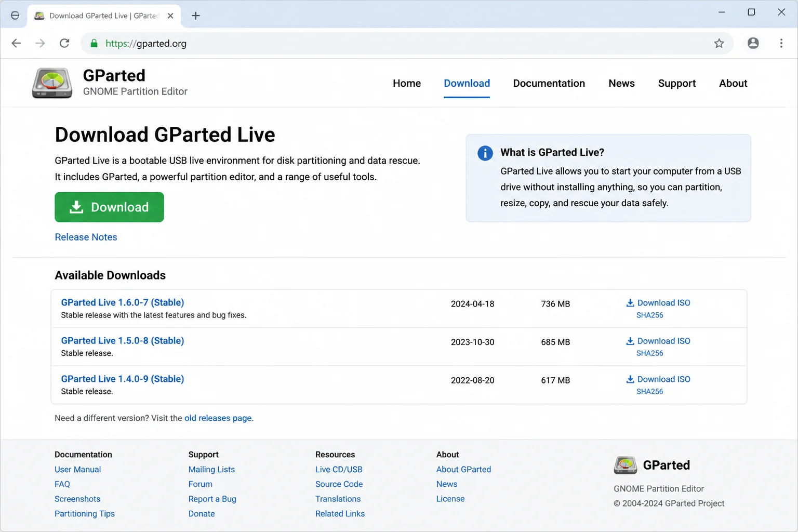Open the Related Links footer link
The width and height of the screenshot is (798, 532).
coord(340,514)
